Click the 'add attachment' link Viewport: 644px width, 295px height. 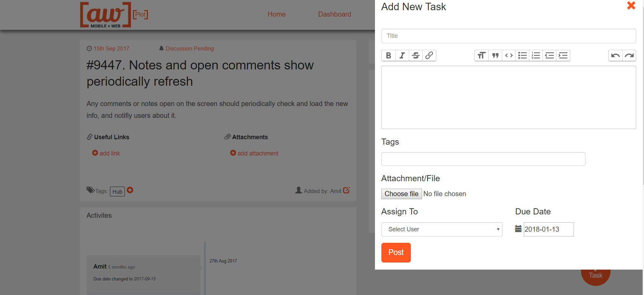click(x=258, y=153)
